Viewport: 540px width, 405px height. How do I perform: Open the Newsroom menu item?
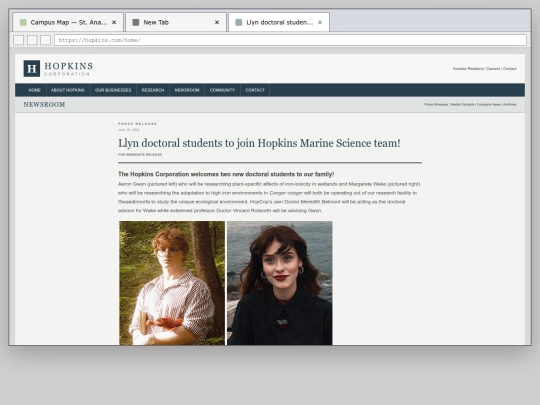click(x=187, y=90)
